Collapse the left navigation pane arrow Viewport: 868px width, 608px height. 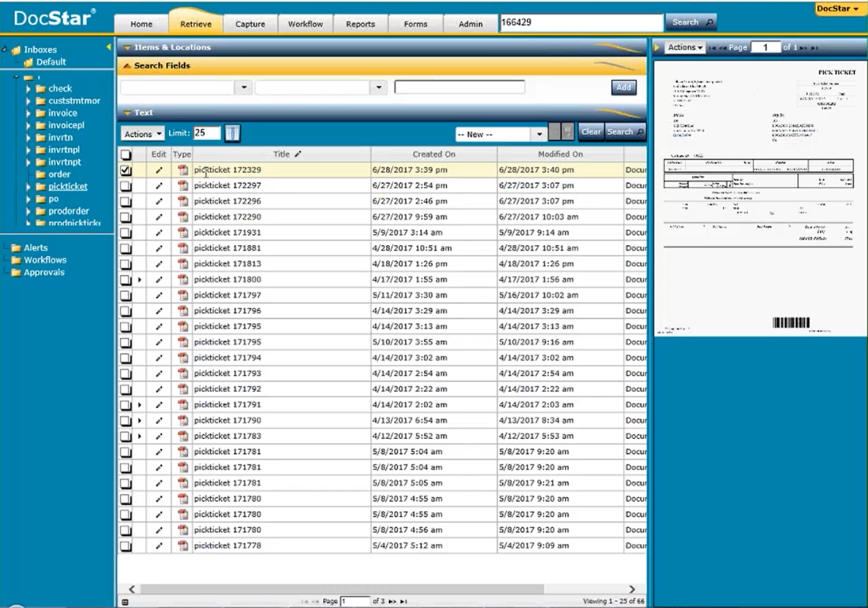pyautogui.click(x=108, y=48)
